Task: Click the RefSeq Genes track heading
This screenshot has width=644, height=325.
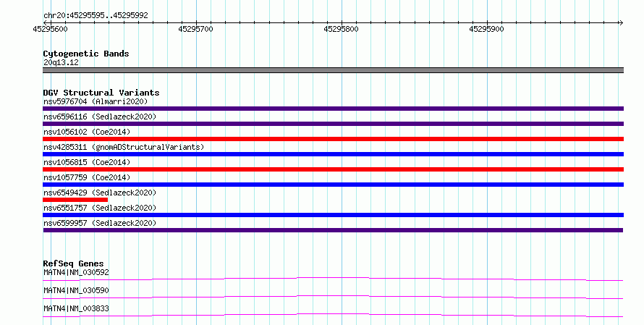Action: click(x=73, y=263)
